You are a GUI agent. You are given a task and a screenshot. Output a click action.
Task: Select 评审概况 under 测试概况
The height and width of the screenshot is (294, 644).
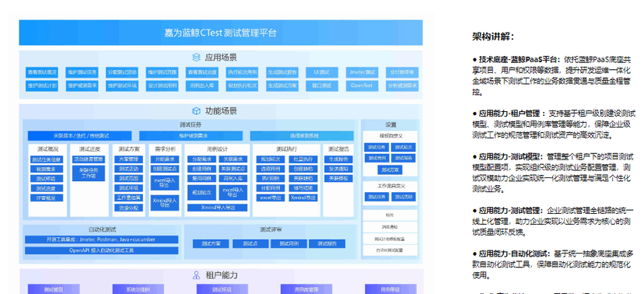point(47,198)
